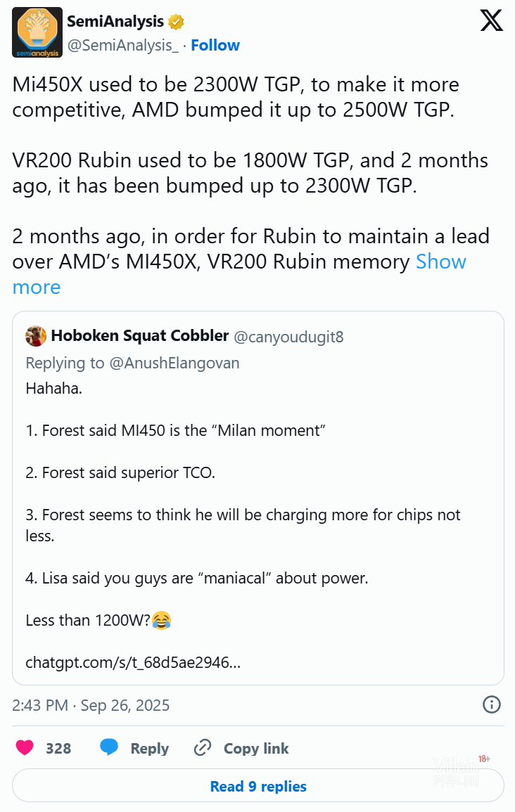
Task: Click the gold verified badge
Action: (176, 22)
